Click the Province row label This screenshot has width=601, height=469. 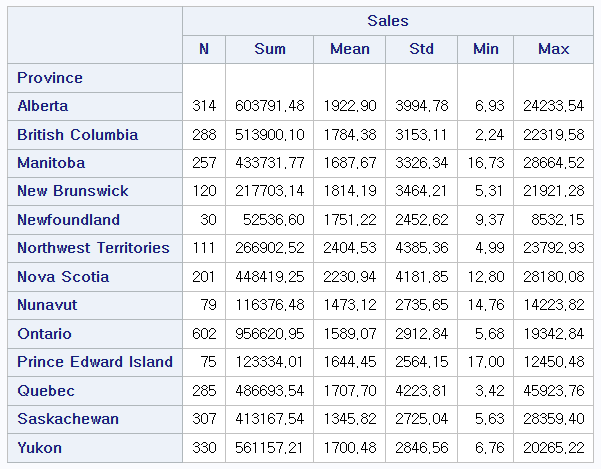(95, 78)
